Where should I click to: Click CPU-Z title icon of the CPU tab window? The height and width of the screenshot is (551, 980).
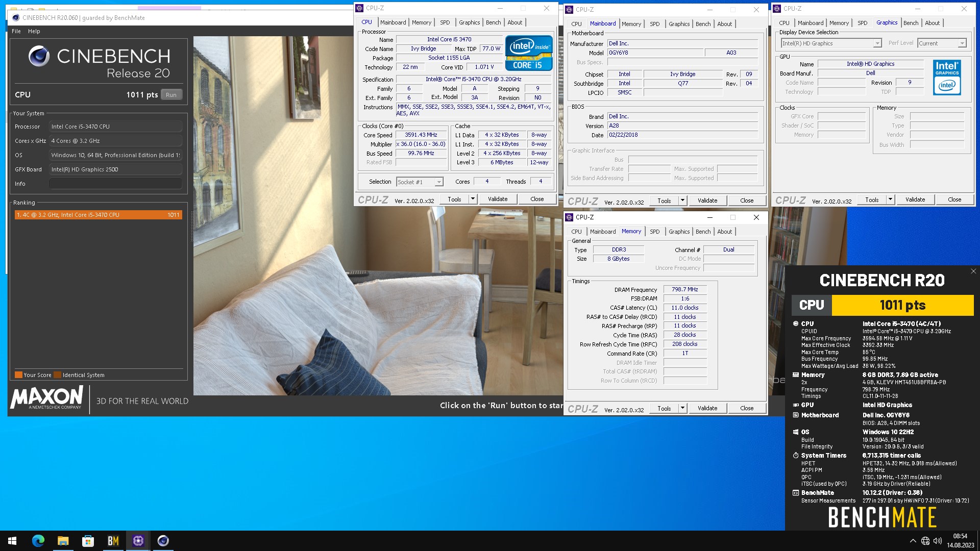[x=359, y=8]
